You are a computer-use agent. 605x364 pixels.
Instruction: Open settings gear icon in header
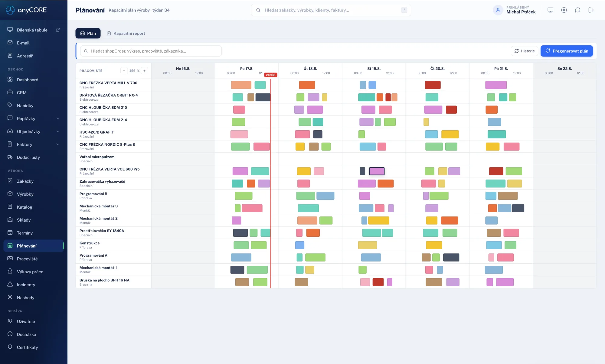(564, 10)
